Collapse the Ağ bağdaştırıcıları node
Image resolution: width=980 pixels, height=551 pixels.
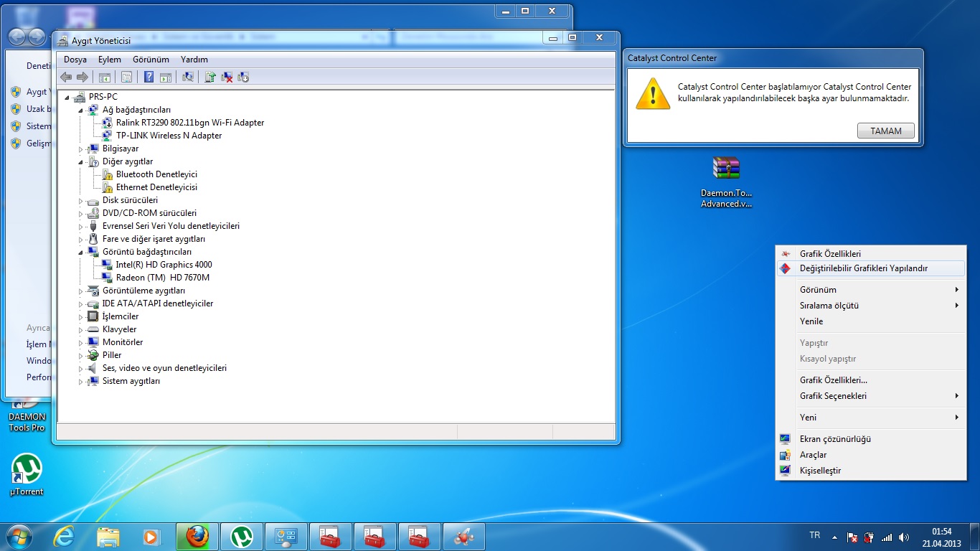81,110
